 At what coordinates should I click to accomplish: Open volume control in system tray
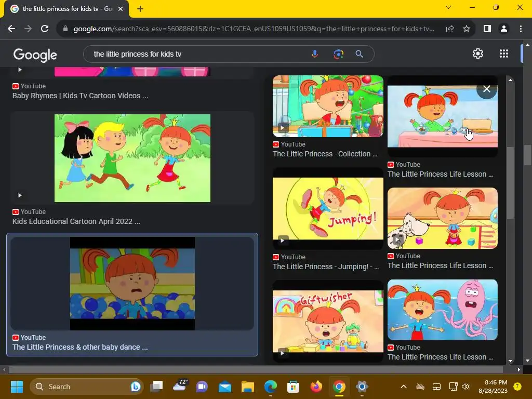pos(465,387)
